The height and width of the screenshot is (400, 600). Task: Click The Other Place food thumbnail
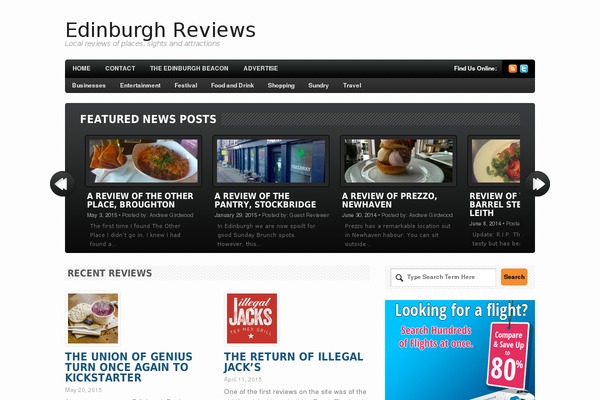(143, 161)
